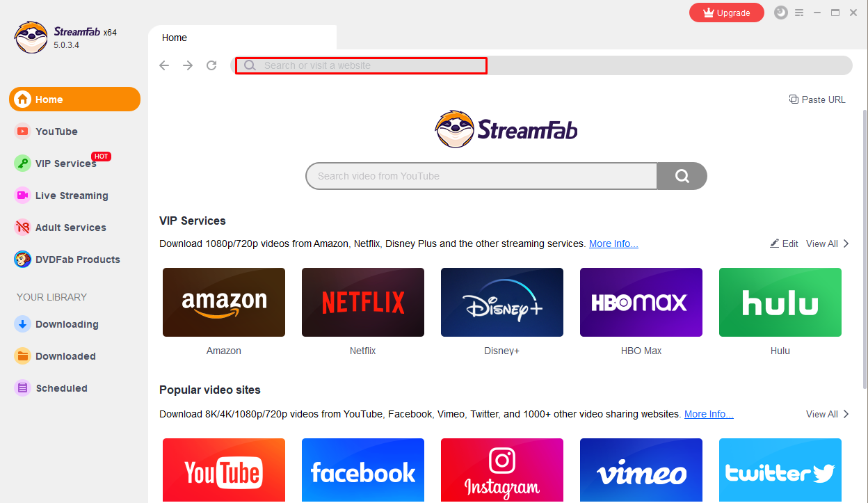Viewport: 868px width, 503px height.
Task: Click the Edit pencil icon
Action: [775, 243]
